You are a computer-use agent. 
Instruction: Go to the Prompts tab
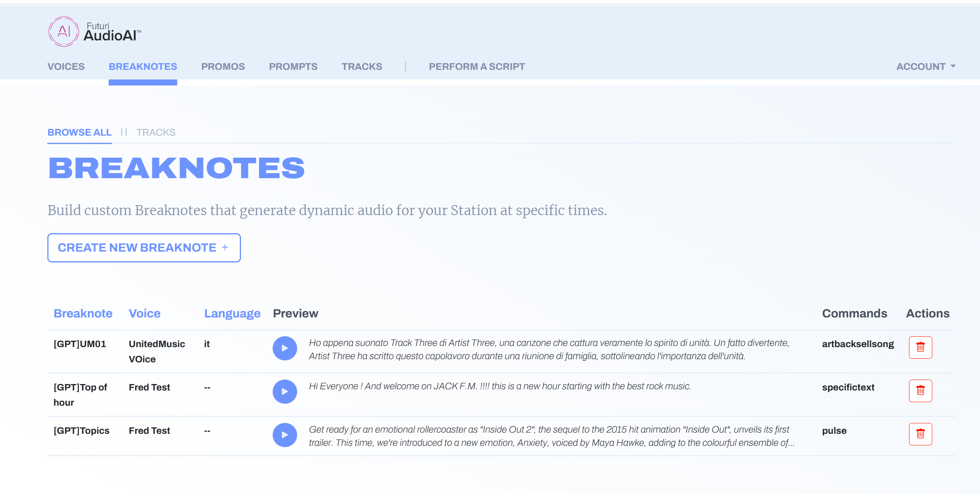pyautogui.click(x=293, y=67)
